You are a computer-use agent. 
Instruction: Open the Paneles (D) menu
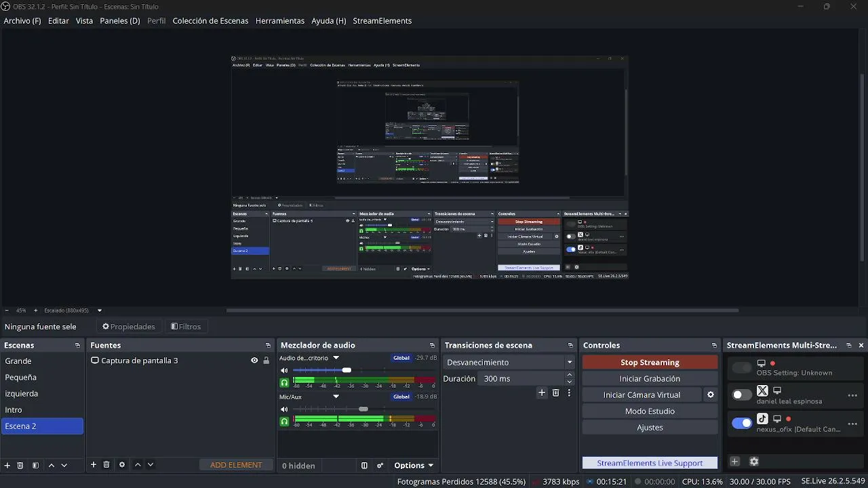click(120, 21)
